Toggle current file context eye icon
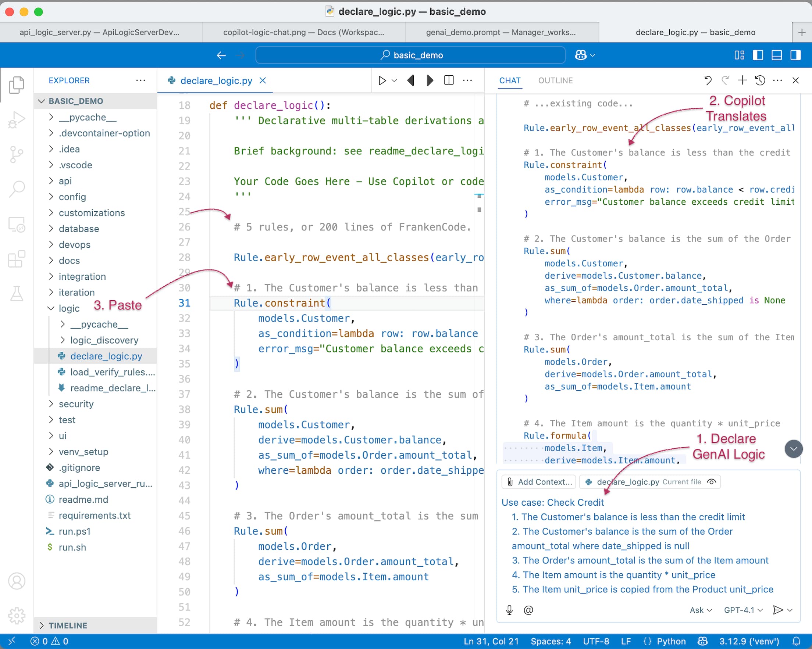 click(x=712, y=482)
